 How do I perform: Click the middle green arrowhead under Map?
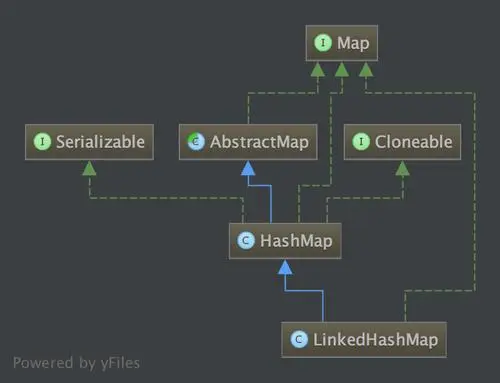(x=342, y=69)
